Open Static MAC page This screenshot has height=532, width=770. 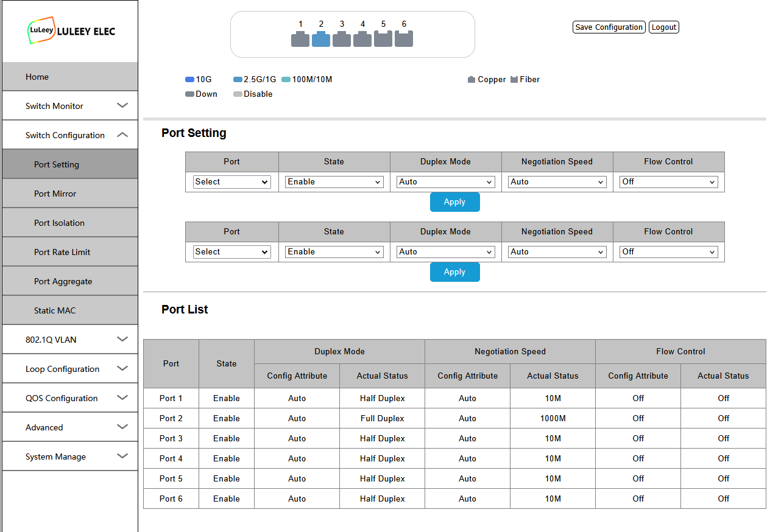pos(70,310)
